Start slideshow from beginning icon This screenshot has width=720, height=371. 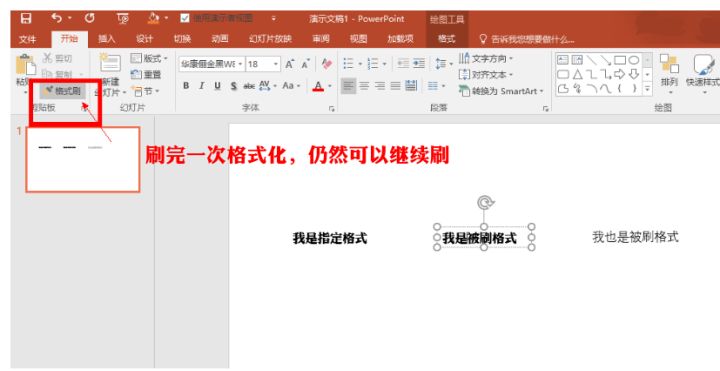click(x=123, y=18)
